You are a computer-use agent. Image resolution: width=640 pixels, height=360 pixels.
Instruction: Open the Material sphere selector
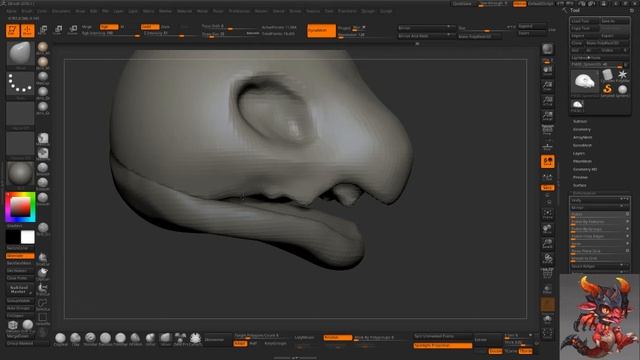coord(20,175)
